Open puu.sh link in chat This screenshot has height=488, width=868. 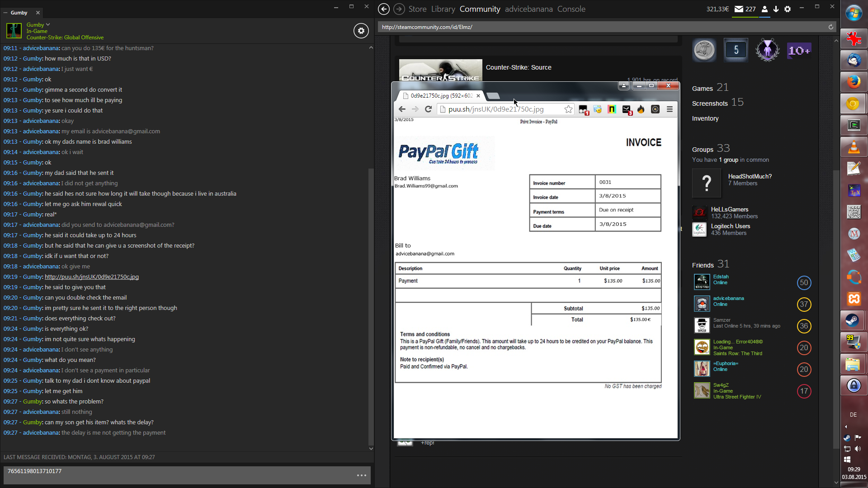91,277
